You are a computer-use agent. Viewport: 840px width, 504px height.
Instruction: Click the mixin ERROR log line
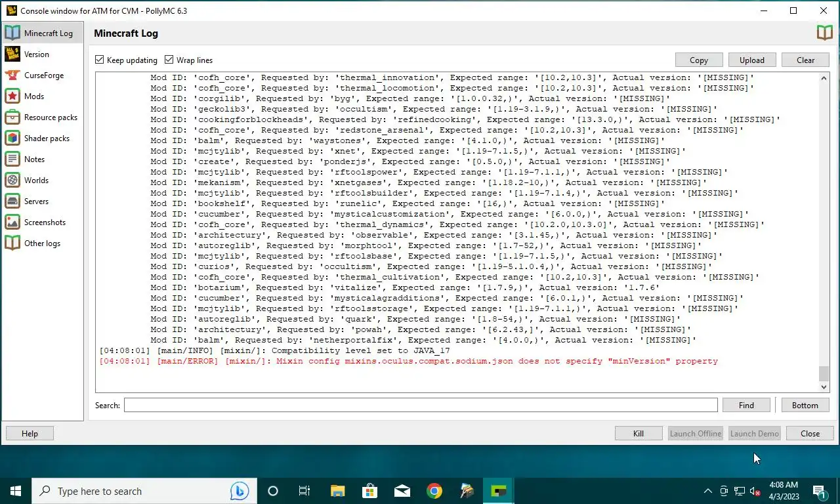(x=408, y=361)
